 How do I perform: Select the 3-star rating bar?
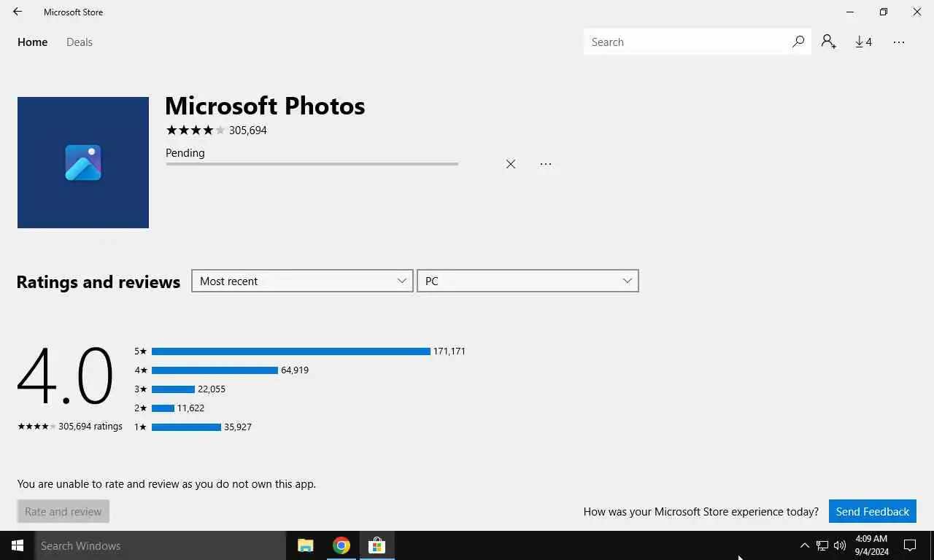173,389
